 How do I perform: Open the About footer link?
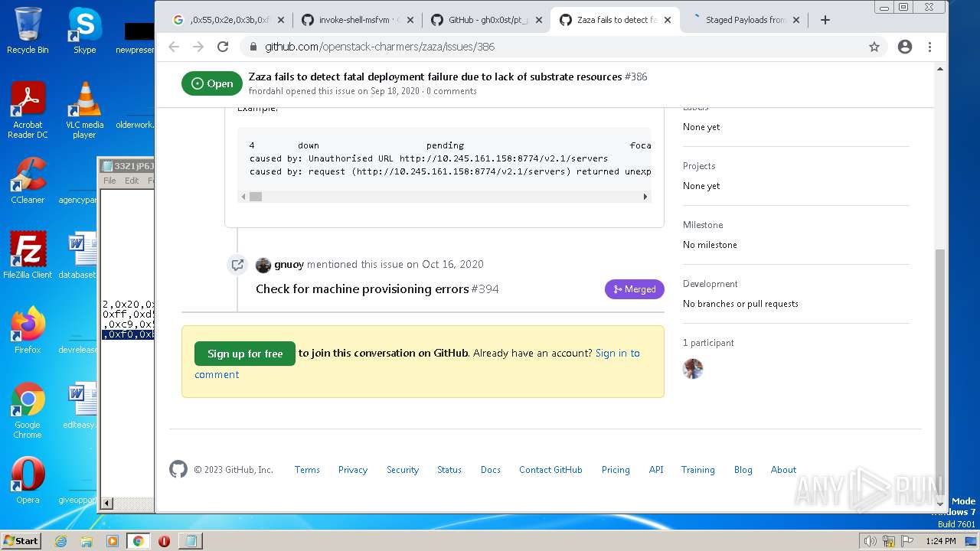click(x=783, y=470)
